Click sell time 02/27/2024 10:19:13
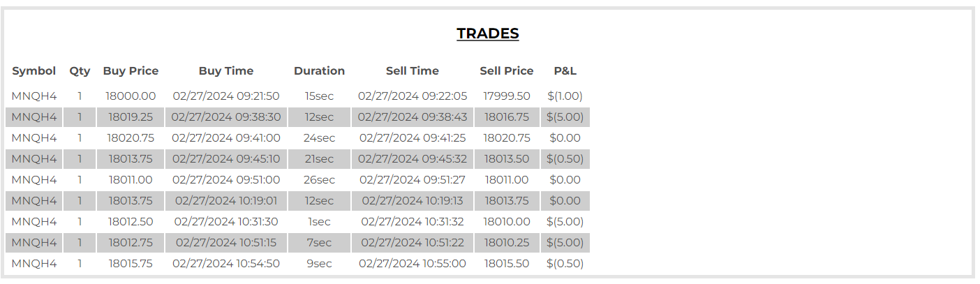This screenshot has height=284, width=980. coord(413,201)
